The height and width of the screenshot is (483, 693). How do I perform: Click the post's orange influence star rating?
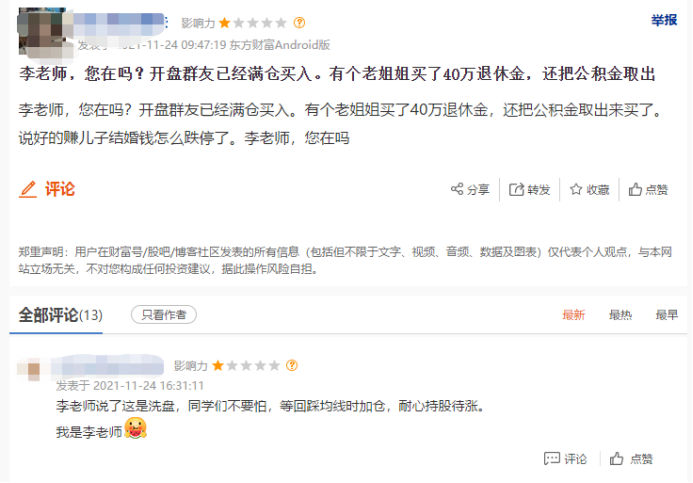(x=253, y=23)
